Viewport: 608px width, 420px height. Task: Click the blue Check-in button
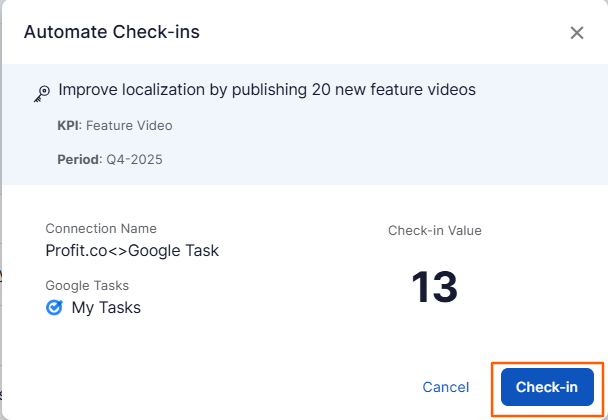pyautogui.click(x=547, y=387)
